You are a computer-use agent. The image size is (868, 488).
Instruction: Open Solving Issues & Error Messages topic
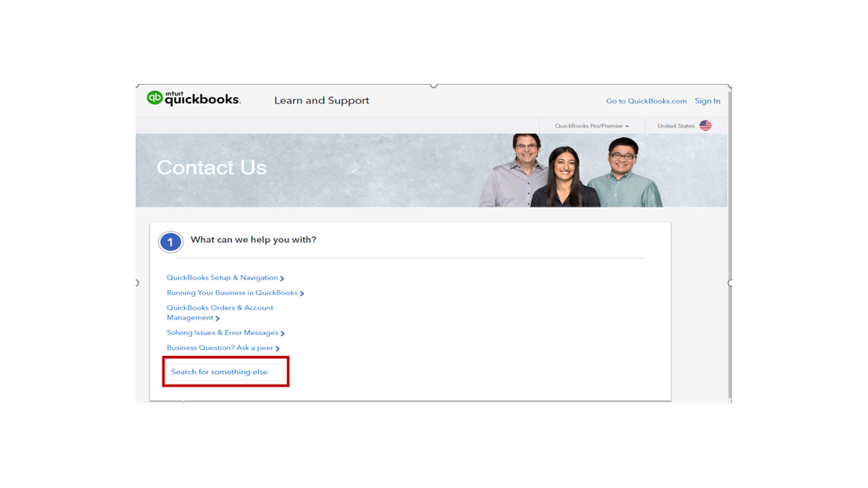(x=222, y=333)
